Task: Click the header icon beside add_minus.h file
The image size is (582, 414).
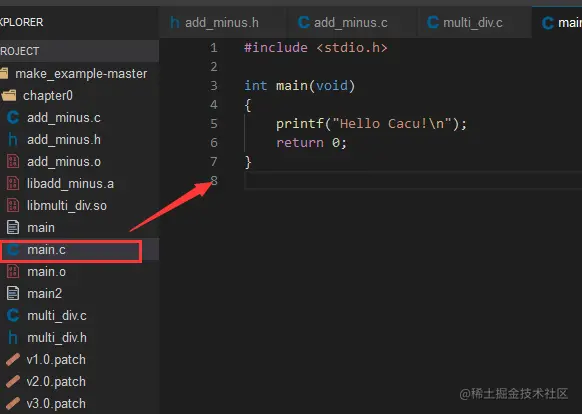Action: pos(13,140)
